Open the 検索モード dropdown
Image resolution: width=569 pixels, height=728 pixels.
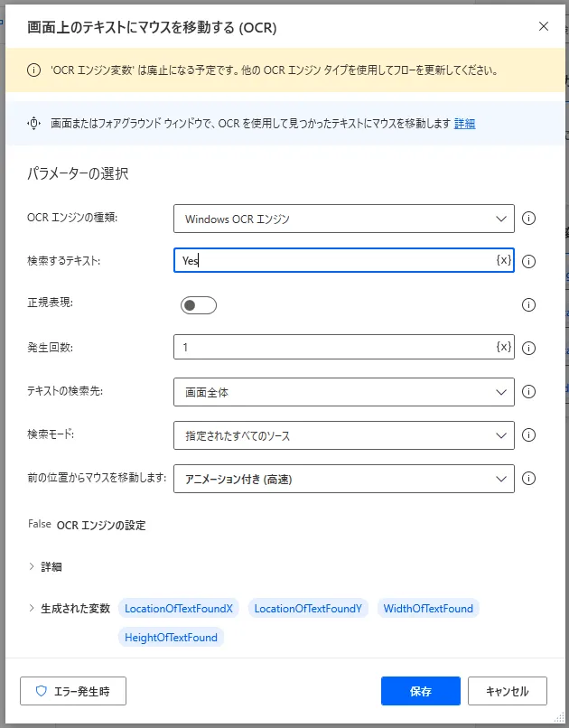pos(344,435)
